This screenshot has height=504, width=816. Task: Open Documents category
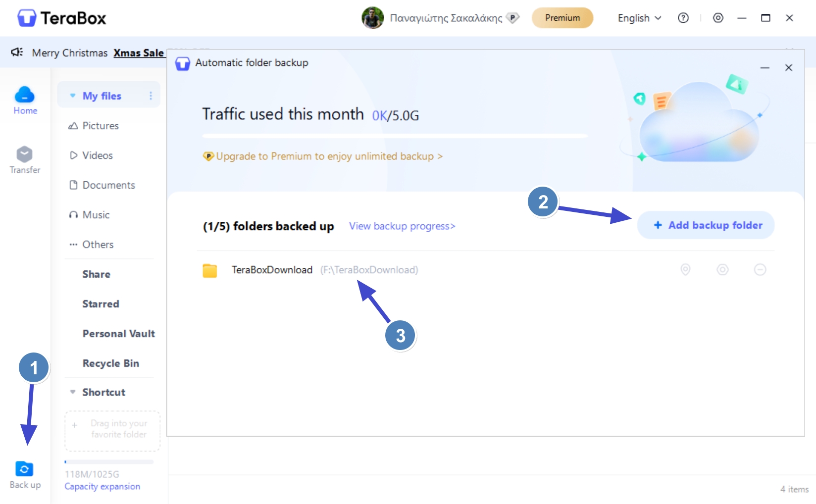tap(102, 185)
